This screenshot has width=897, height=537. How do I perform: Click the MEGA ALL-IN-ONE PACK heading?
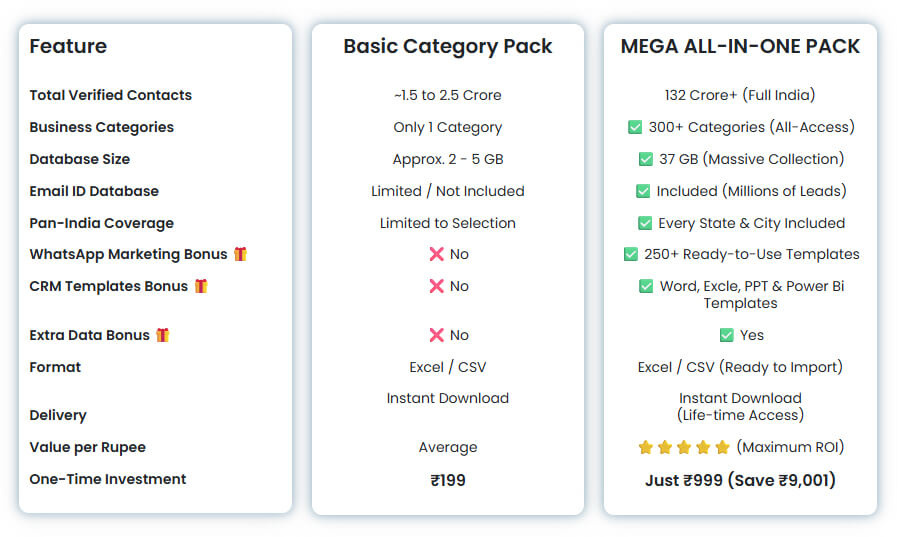[x=740, y=46]
